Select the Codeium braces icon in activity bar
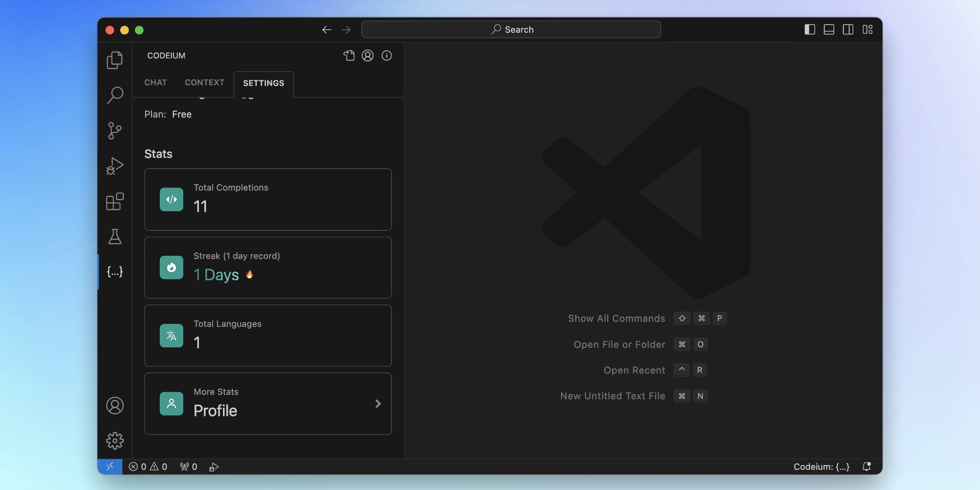The width and height of the screenshot is (980, 490). coord(115,272)
